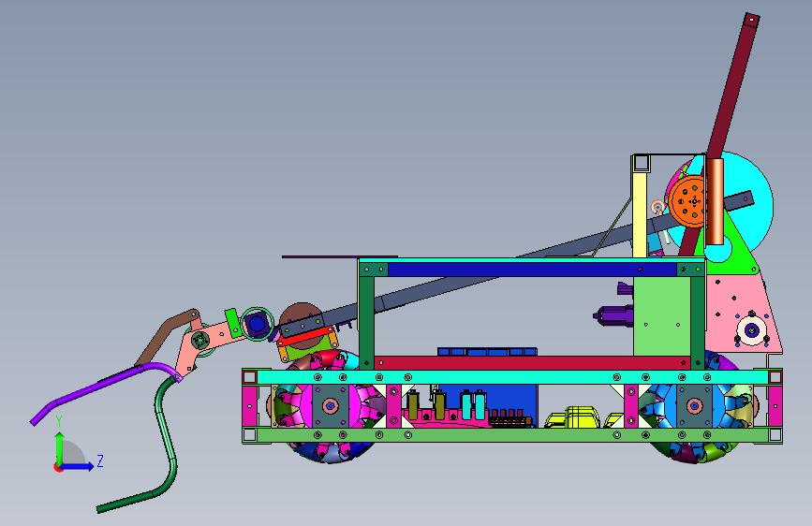The width and height of the screenshot is (812, 526).
Task: Pick the brown linkage bar on the gripper
Action: point(167,335)
